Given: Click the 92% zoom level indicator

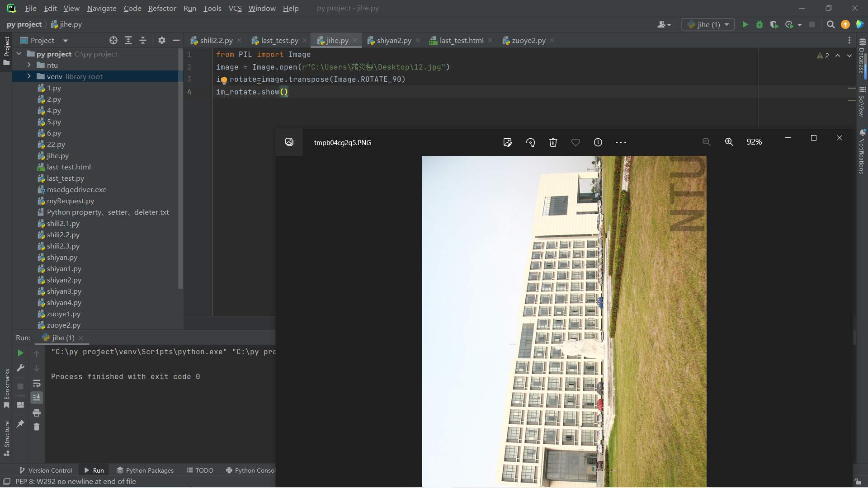Looking at the screenshot, I should point(754,141).
